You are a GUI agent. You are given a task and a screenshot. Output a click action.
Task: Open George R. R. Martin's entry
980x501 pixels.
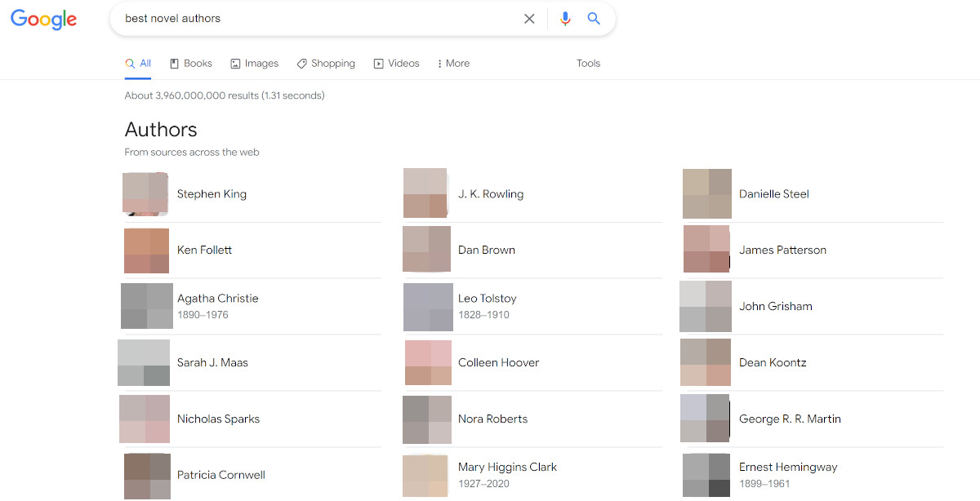[x=790, y=419]
